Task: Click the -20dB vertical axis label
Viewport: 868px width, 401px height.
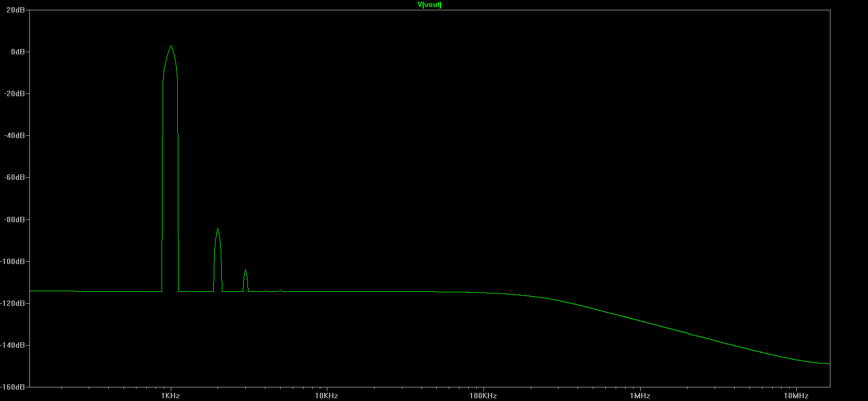Action: point(15,93)
